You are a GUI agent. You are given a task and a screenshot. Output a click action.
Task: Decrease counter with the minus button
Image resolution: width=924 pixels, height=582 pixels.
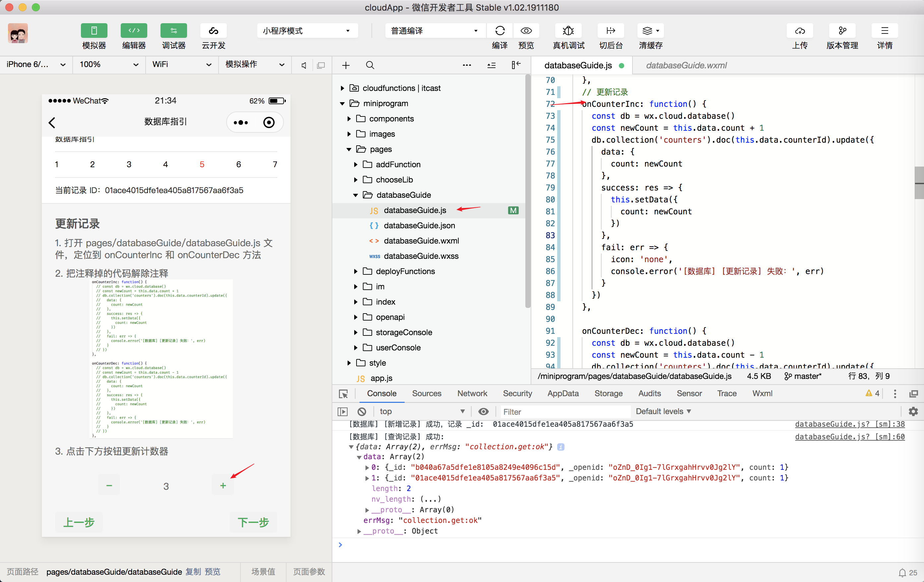[109, 486]
